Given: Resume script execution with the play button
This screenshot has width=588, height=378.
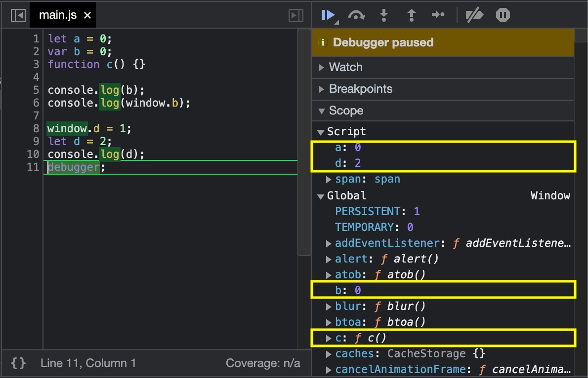Looking at the screenshot, I should [x=328, y=15].
